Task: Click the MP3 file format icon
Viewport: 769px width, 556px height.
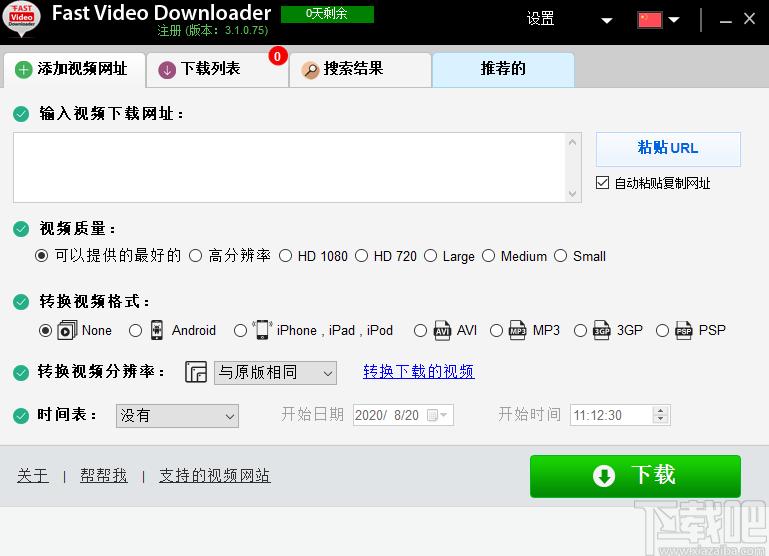Action: [x=517, y=330]
